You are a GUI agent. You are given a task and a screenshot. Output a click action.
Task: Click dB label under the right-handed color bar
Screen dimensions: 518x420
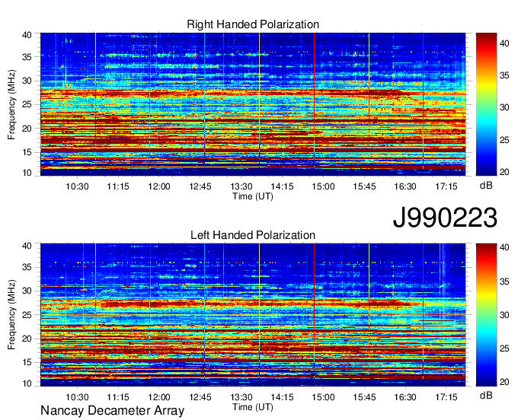click(486, 186)
